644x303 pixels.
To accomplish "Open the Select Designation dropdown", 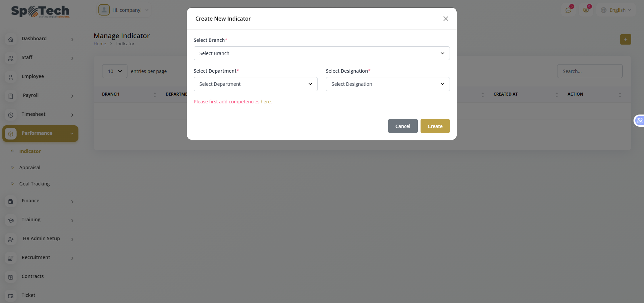I will 387,84.
